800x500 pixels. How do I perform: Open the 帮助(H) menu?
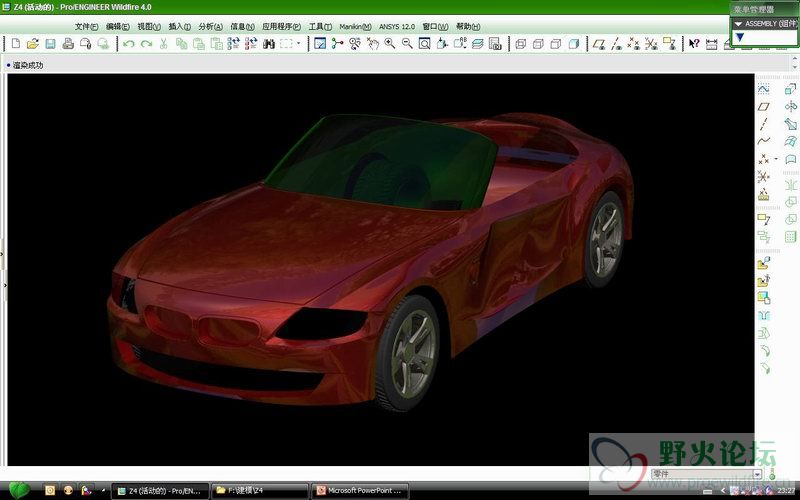click(468, 27)
